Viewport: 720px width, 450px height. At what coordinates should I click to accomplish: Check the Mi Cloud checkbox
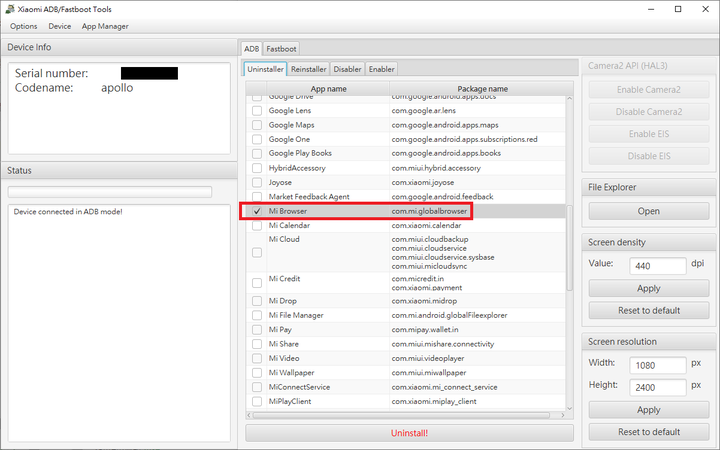click(x=257, y=253)
